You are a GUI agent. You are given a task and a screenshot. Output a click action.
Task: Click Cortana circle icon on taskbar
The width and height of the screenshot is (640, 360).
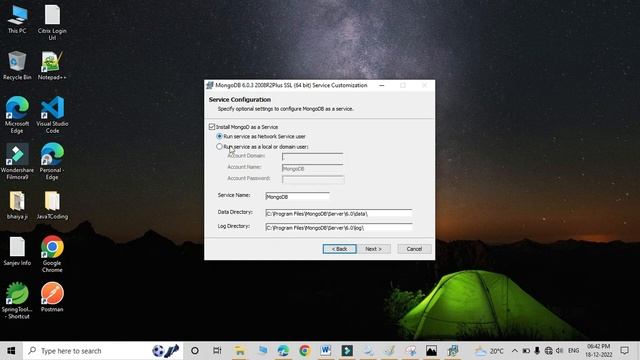pyautogui.click(x=195, y=351)
